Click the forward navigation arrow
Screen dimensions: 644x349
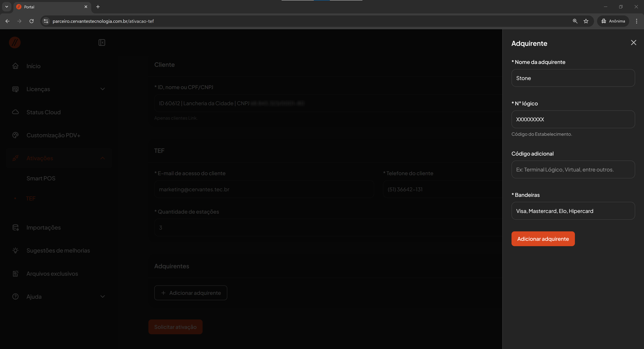click(19, 21)
